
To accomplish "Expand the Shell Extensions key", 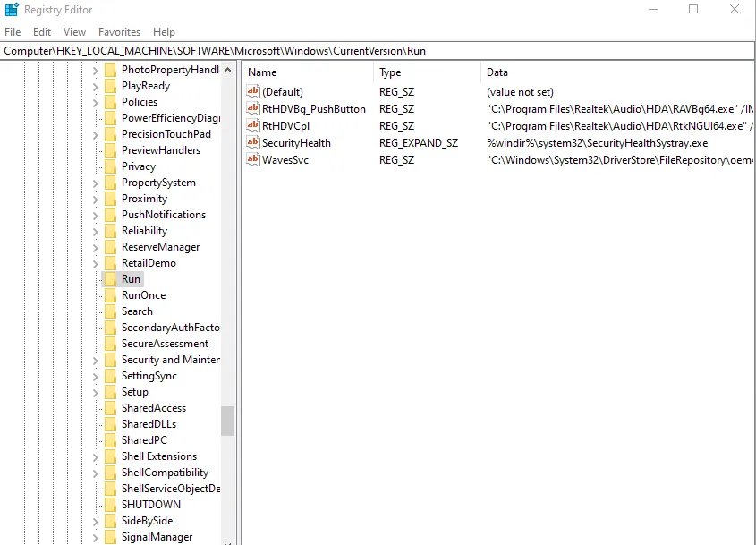I will pos(96,456).
